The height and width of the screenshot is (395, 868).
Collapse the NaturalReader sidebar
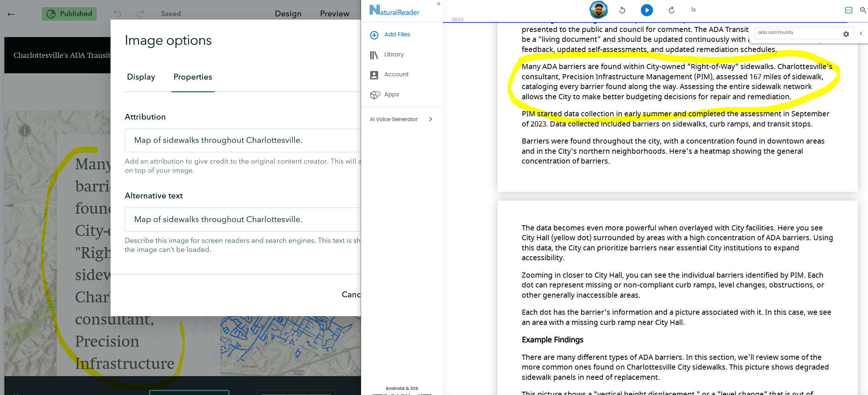point(438,4)
